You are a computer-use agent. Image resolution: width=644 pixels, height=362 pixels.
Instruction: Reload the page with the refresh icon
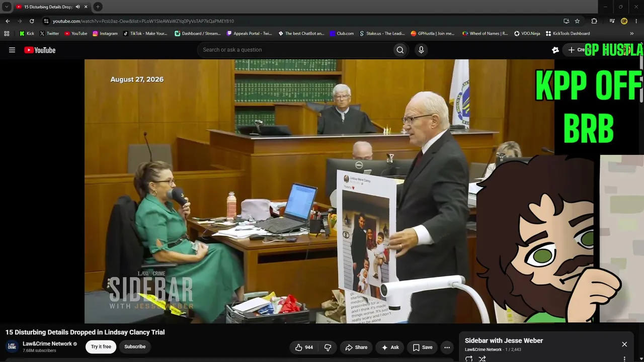[x=32, y=21]
